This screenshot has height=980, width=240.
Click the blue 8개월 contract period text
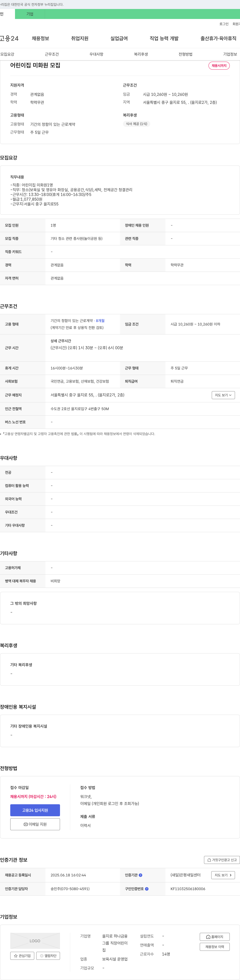click(100, 321)
